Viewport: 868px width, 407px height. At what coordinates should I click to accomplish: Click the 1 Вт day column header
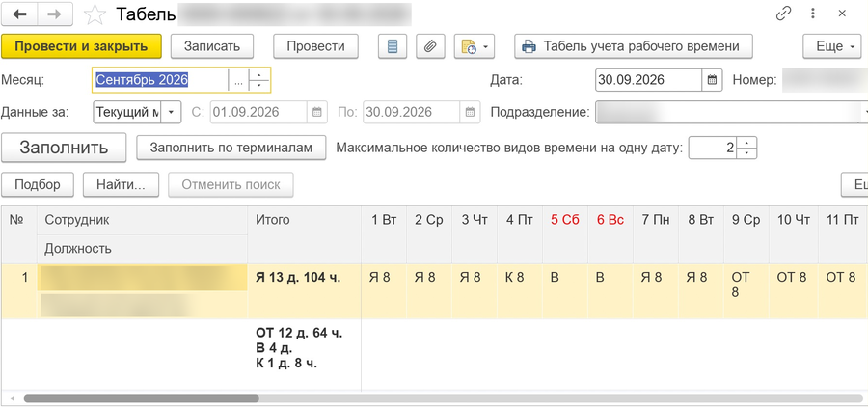coord(384,234)
